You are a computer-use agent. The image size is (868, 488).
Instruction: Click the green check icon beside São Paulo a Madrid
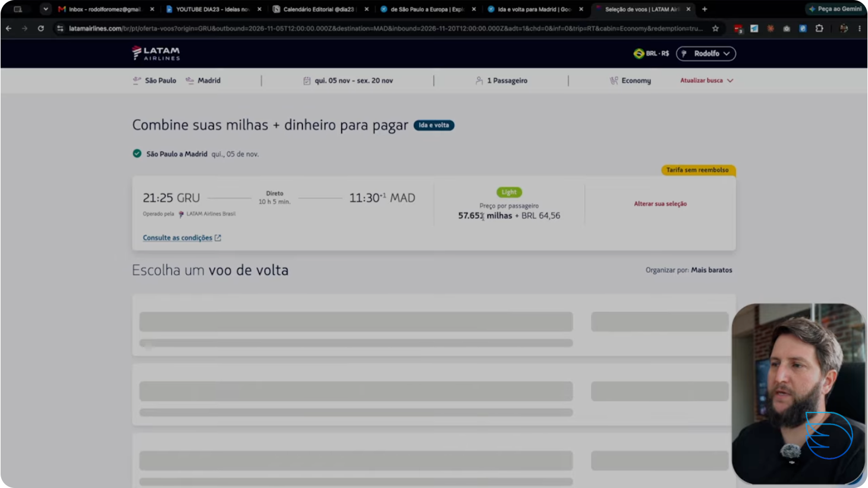(137, 154)
